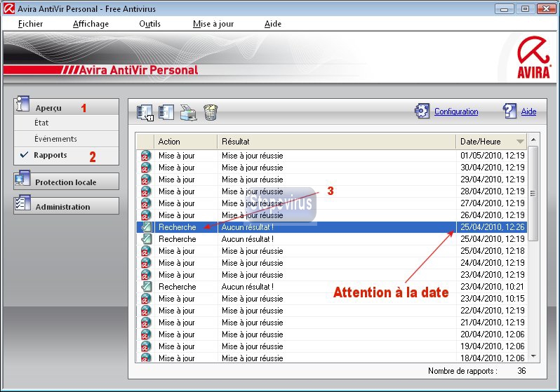Click the second report document toolbar icon
Image resolution: width=560 pixels, height=392 pixels.
click(166, 112)
